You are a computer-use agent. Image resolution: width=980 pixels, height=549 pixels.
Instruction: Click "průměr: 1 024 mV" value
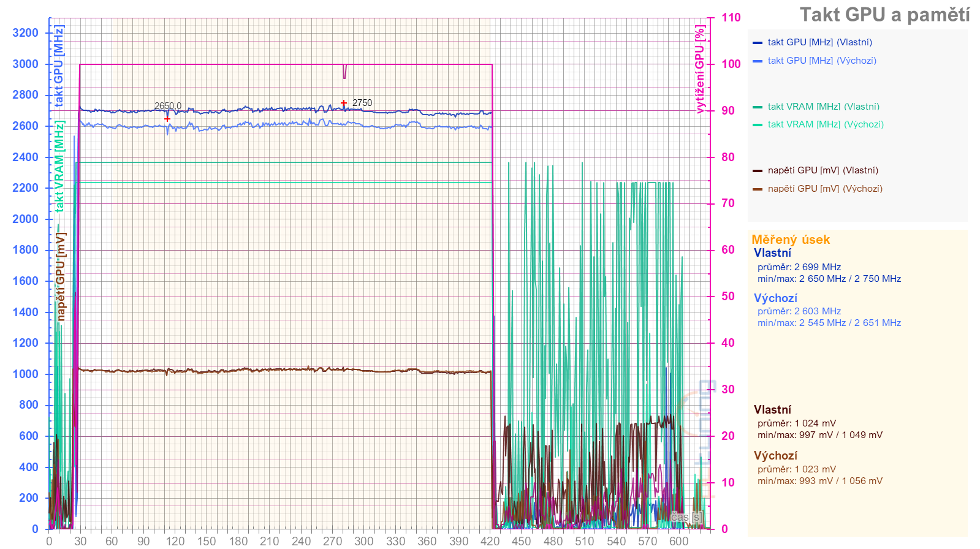pyautogui.click(x=797, y=423)
